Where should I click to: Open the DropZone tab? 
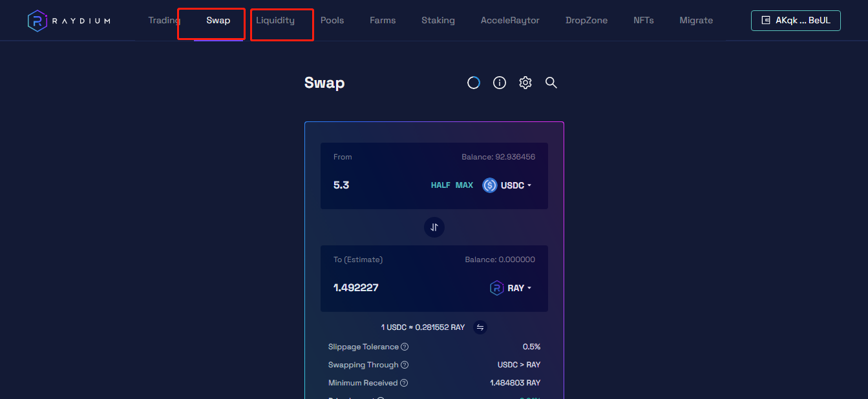click(587, 20)
